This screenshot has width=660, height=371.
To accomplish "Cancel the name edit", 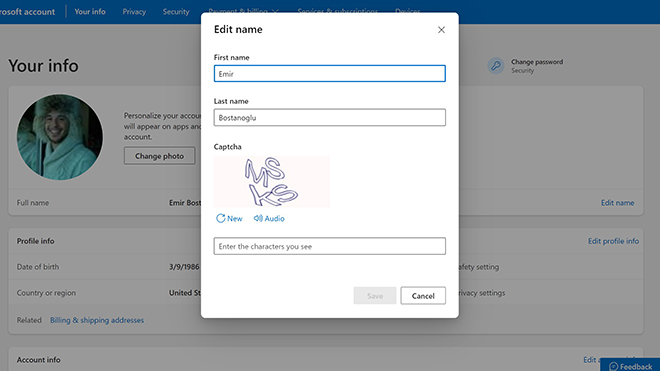I will (423, 296).
